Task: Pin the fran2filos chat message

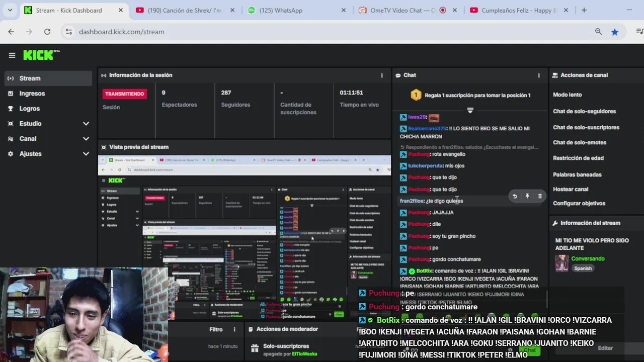Action: (x=527, y=196)
